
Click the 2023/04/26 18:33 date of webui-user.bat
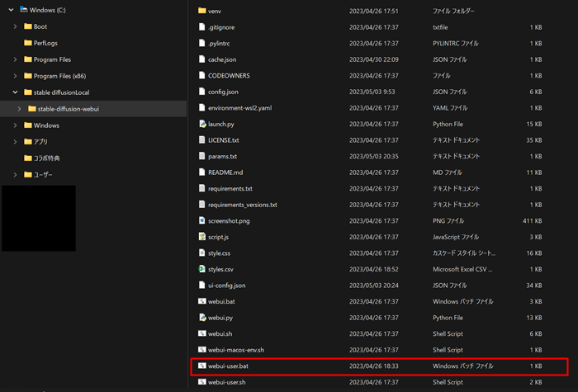374,366
